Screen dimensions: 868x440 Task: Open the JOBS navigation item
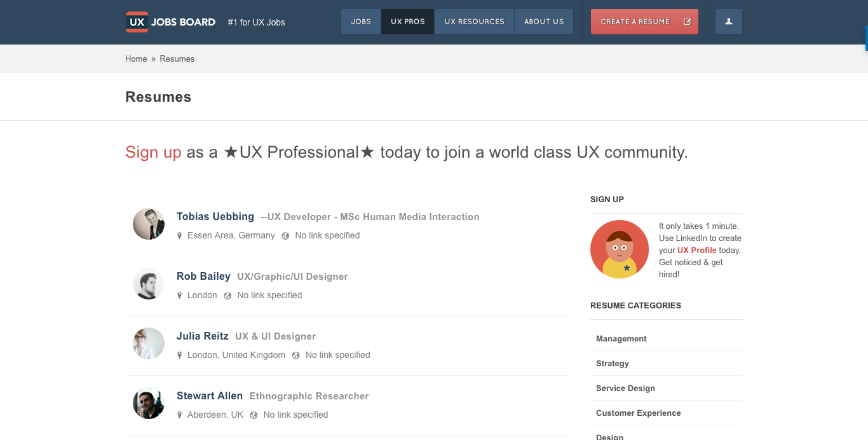pos(360,21)
